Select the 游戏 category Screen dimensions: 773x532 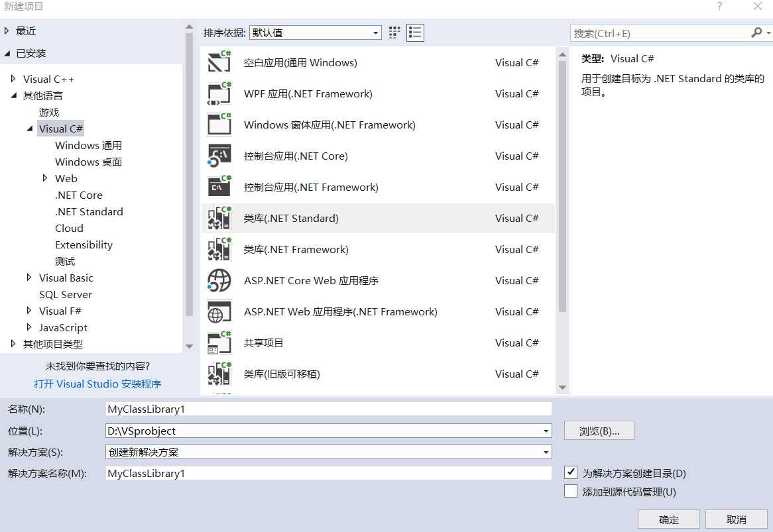pyautogui.click(x=49, y=113)
